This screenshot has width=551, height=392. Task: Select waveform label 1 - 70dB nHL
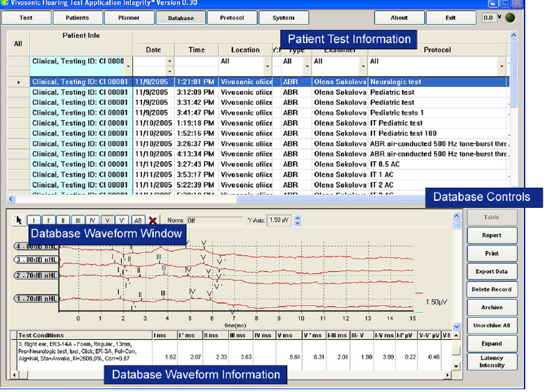click(x=37, y=299)
